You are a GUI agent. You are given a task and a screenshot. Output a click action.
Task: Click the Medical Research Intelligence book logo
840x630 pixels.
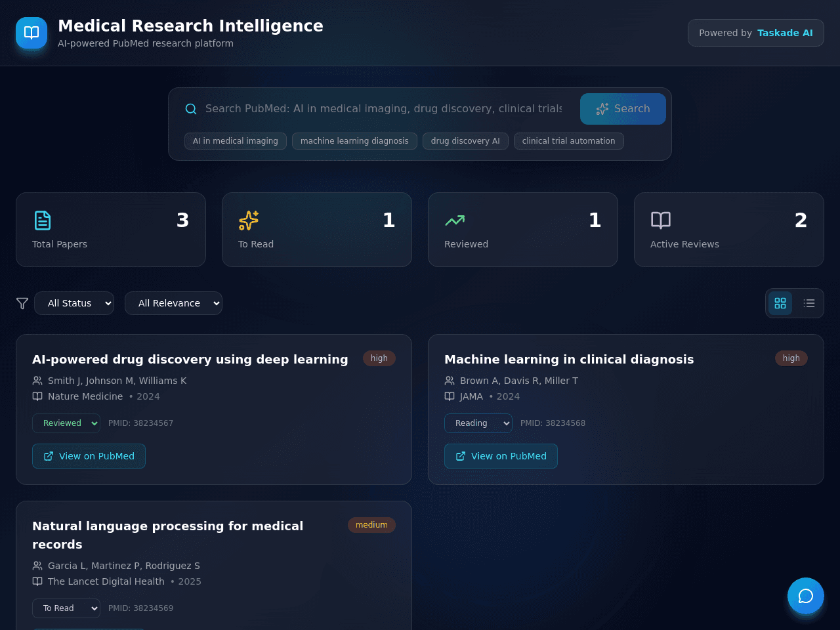click(31, 33)
